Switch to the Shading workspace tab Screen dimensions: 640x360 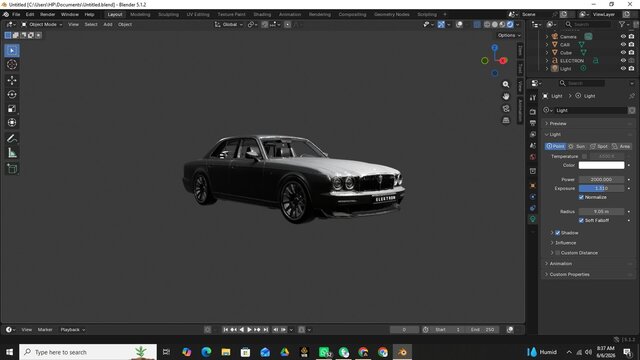(262, 14)
